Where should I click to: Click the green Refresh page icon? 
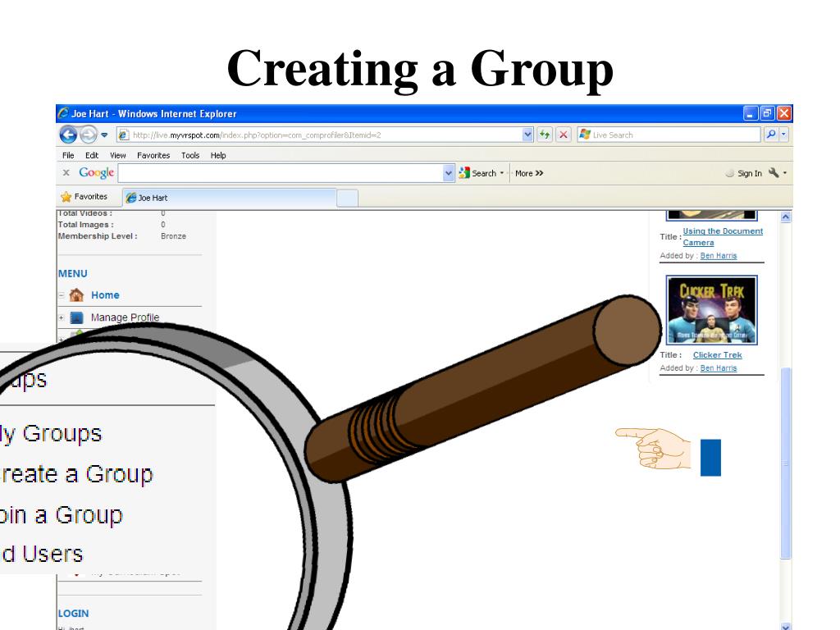pyautogui.click(x=545, y=135)
